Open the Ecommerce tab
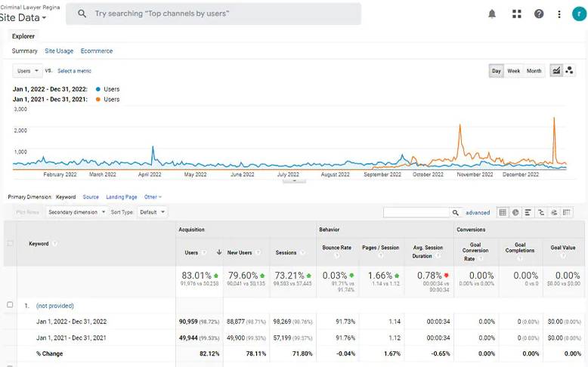The height and width of the screenshot is (367, 588). (x=97, y=51)
